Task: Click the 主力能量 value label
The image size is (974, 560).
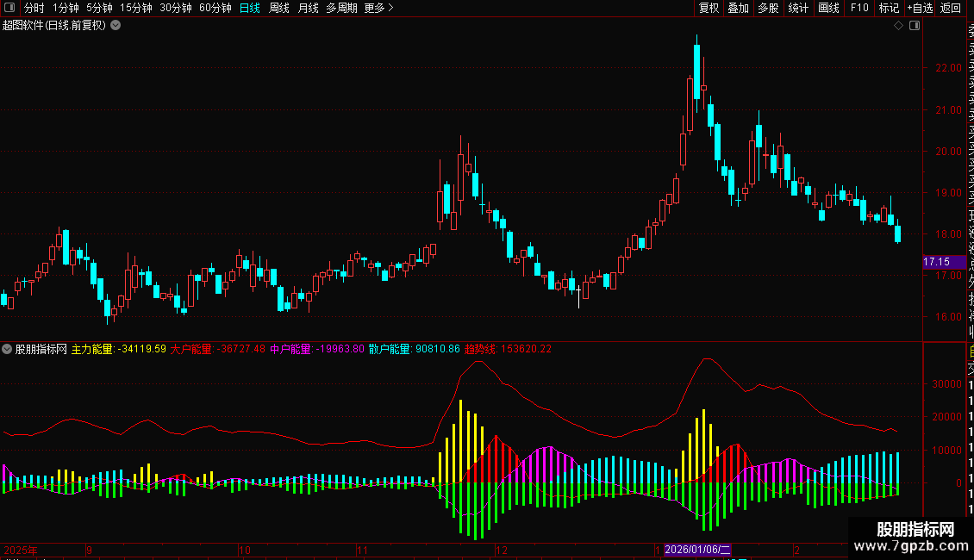Action: [119, 349]
